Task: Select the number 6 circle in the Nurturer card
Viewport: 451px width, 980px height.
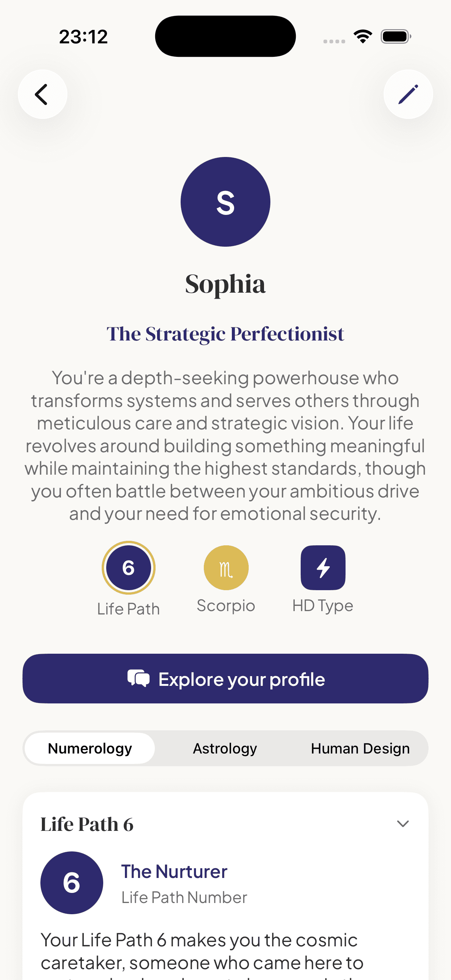Action: pyautogui.click(x=72, y=883)
